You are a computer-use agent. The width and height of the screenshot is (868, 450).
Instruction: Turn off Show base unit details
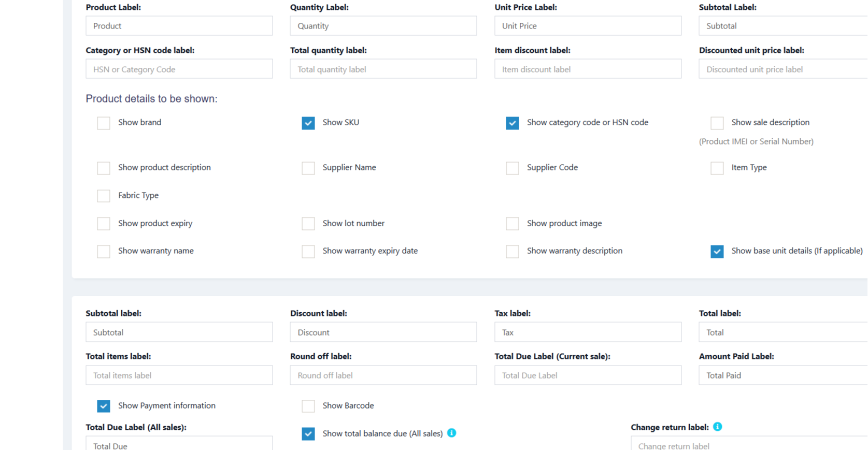click(x=717, y=251)
